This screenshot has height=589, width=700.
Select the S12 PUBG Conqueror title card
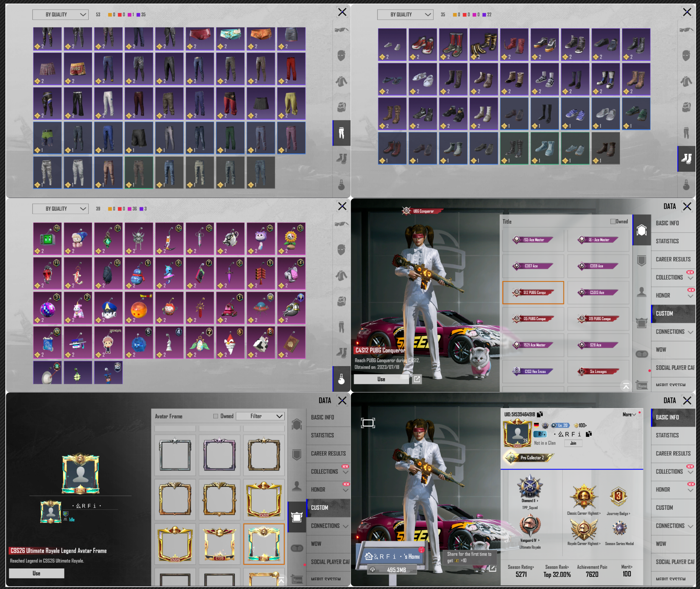[x=533, y=293]
